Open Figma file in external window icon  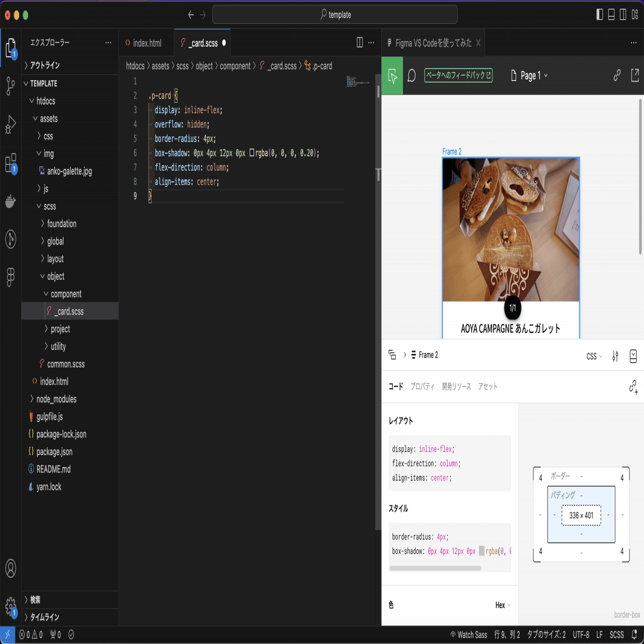[634, 75]
